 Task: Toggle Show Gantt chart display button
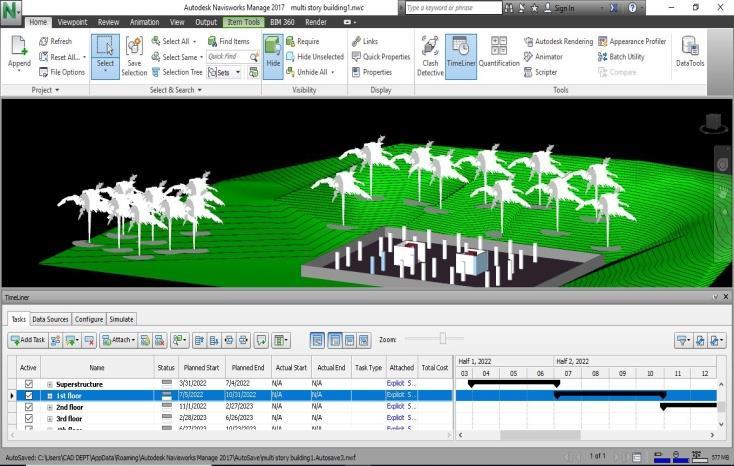click(317, 340)
